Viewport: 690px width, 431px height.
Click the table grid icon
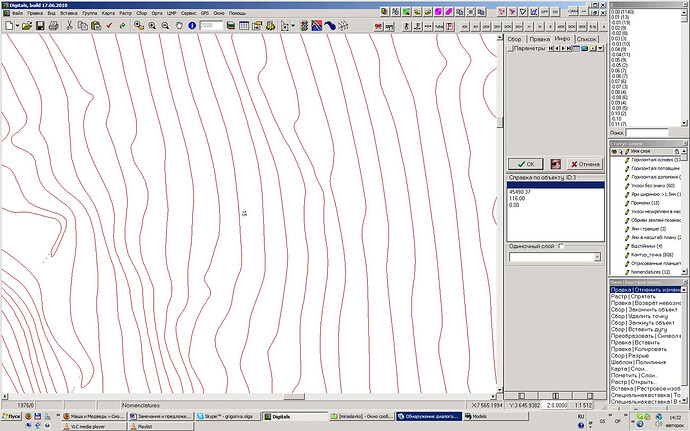(244, 26)
